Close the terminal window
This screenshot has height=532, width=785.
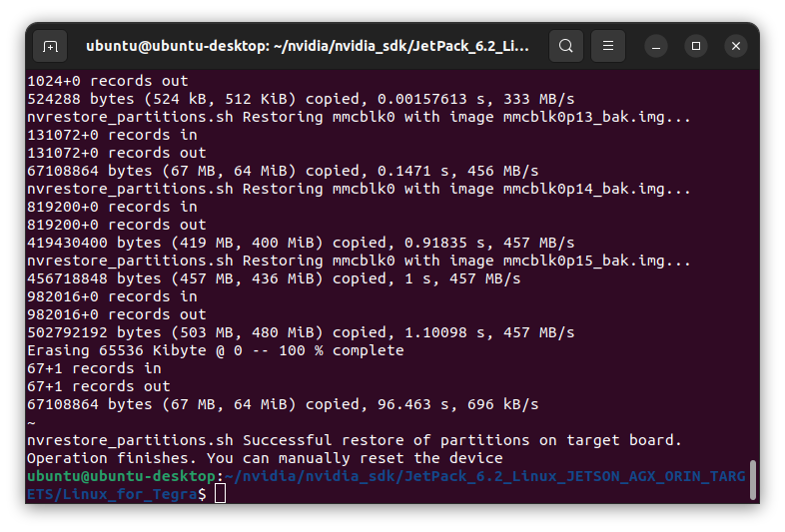[x=736, y=46]
